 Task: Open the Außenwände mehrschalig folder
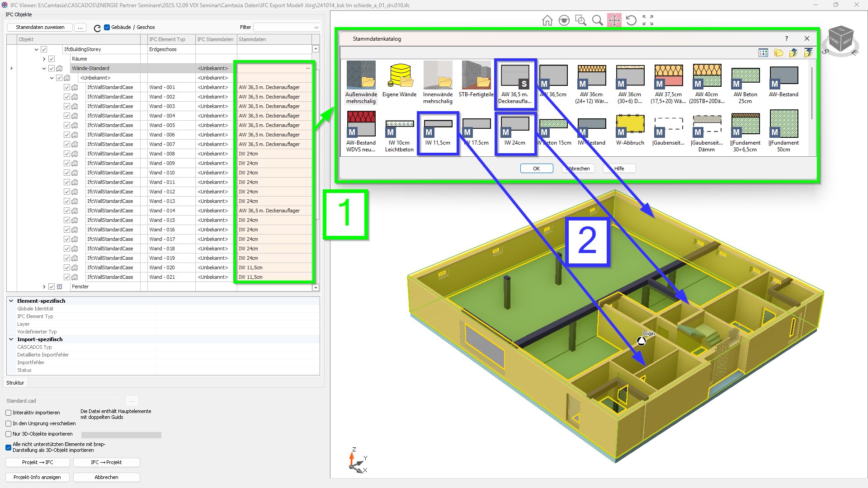pyautogui.click(x=361, y=83)
